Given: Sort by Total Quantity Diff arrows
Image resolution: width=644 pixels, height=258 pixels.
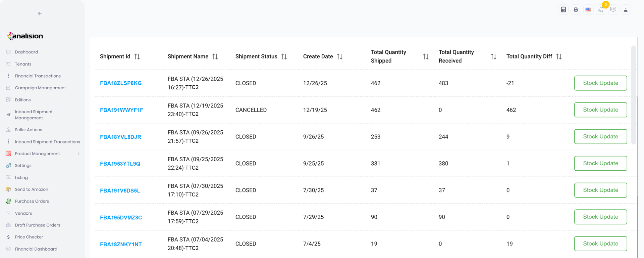Looking at the screenshot, I should (558, 56).
